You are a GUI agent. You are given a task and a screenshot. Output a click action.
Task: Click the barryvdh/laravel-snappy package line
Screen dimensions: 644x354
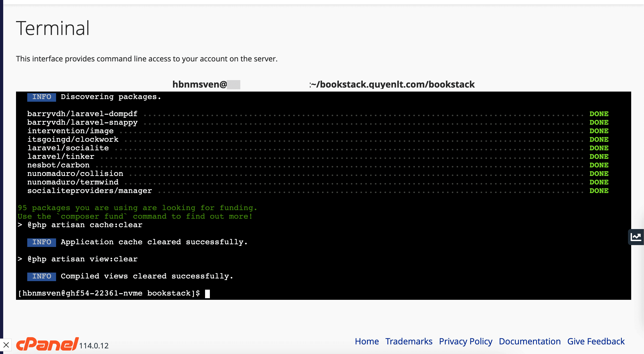tap(318, 122)
